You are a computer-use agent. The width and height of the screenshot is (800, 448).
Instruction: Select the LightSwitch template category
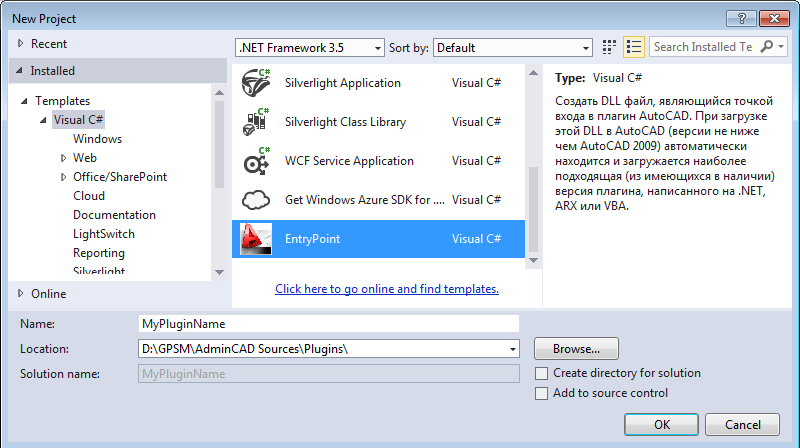tap(104, 234)
